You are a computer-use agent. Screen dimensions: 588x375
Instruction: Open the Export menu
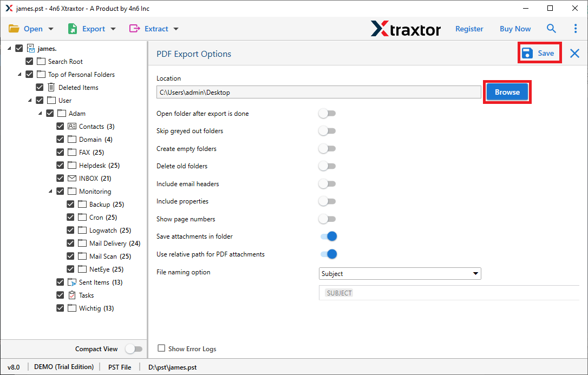[x=92, y=29]
